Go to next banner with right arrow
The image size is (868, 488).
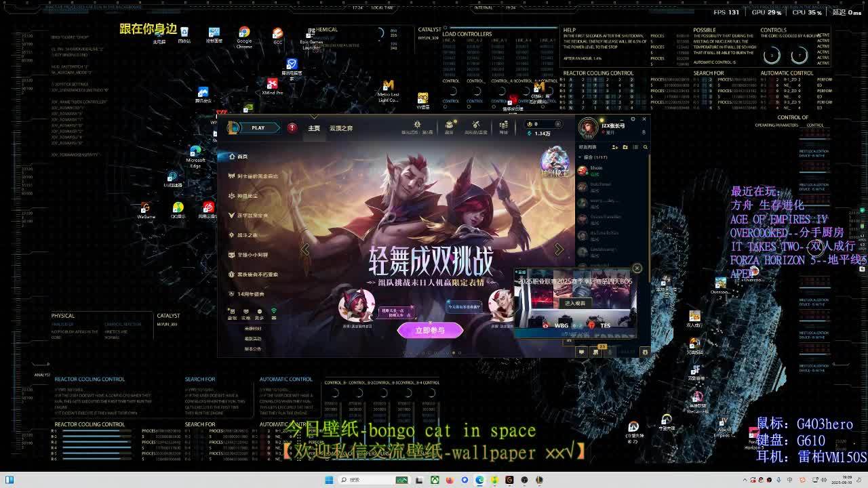[x=559, y=249]
